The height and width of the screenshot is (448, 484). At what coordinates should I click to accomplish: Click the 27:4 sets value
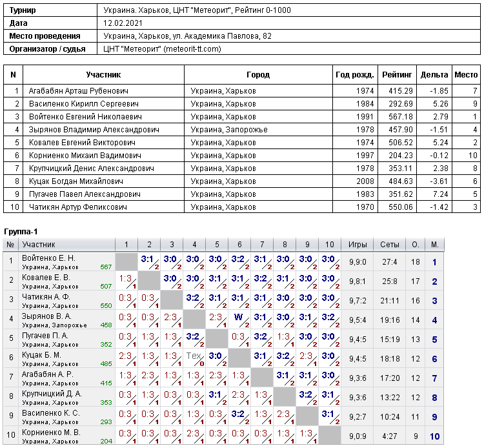[x=390, y=262]
